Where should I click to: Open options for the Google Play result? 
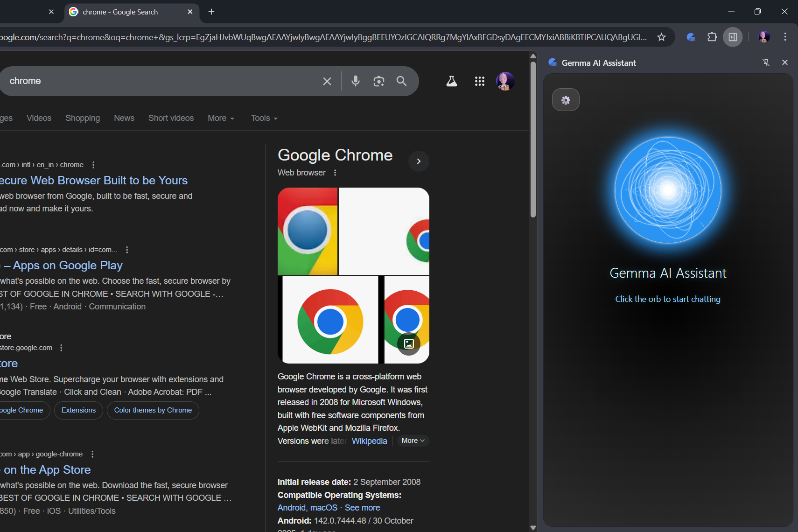tap(127, 250)
